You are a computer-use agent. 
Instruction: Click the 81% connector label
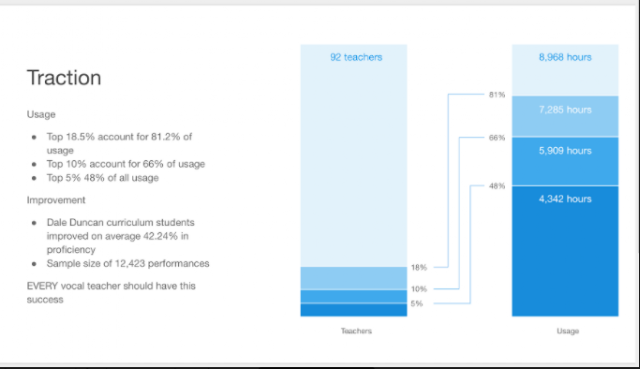point(497,95)
